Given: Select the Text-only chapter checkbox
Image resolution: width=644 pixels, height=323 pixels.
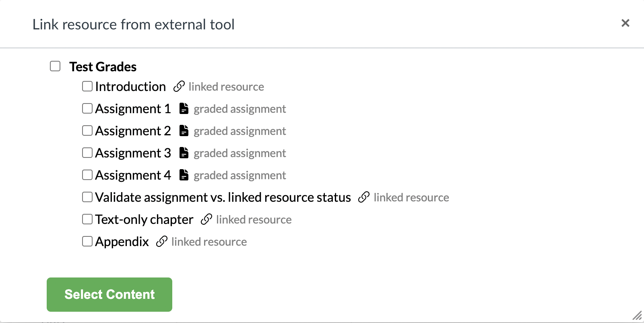Looking at the screenshot, I should (87, 219).
